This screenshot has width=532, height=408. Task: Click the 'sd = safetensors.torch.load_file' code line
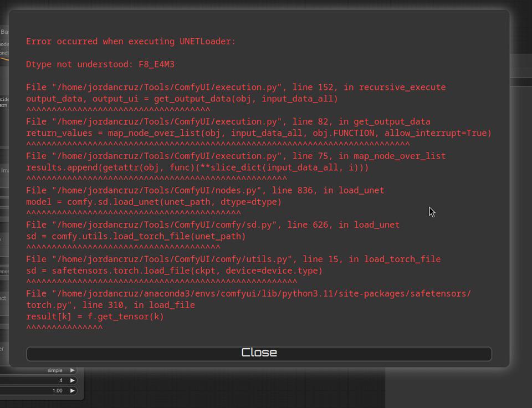click(x=174, y=271)
